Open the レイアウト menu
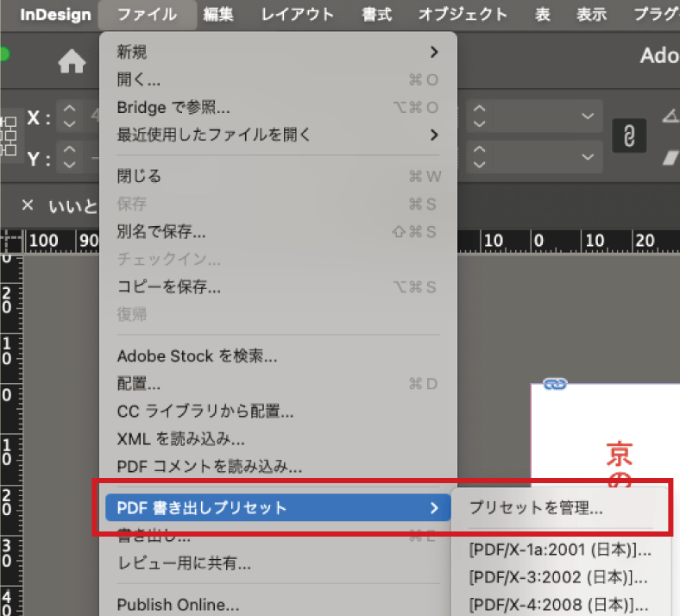The width and height of the screenshot is (680, 616). point(298,15)
